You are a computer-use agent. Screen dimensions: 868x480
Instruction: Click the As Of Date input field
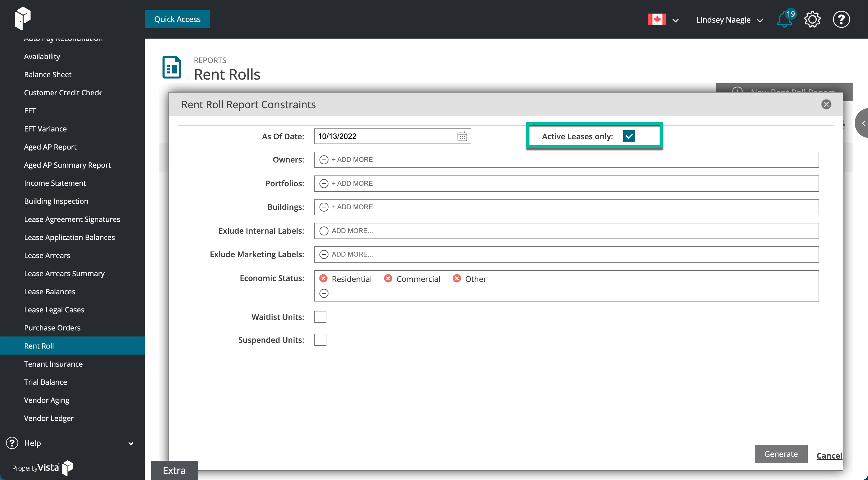pos(392,136)
